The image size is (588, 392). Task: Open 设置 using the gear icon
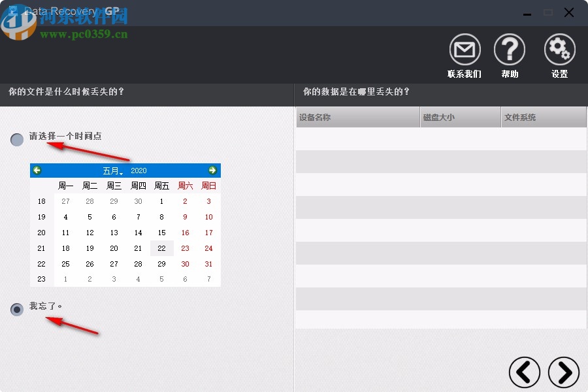pos(559,49)
